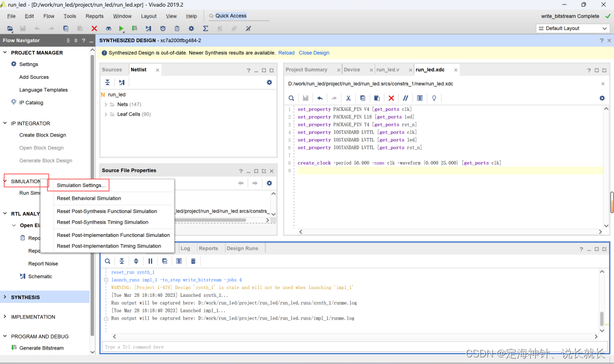Click the Report Noise item
Screen dimensions: 614x364
pyautogui.click(x=43, y=264)
